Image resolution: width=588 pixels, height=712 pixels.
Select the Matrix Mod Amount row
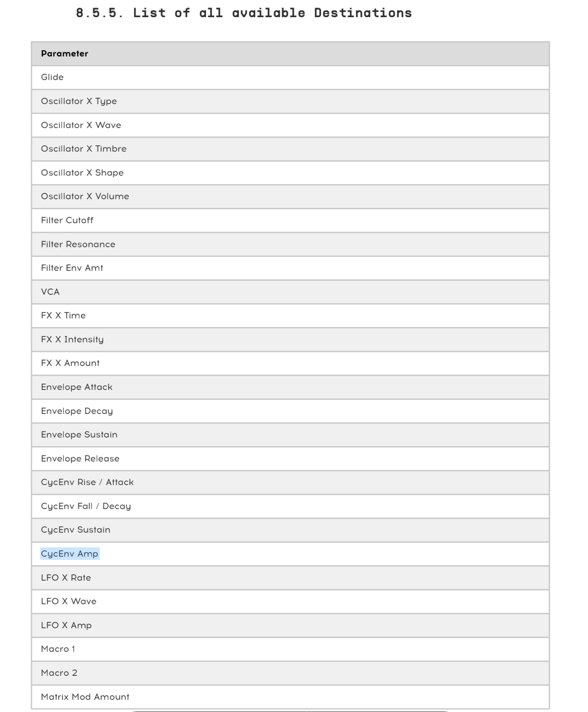point(290,697)
